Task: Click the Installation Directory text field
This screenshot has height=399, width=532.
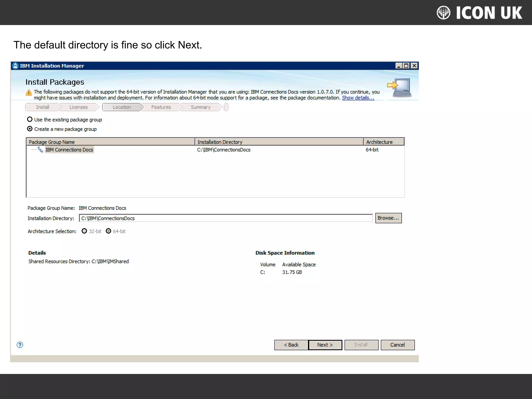Action: coord(225,218)
